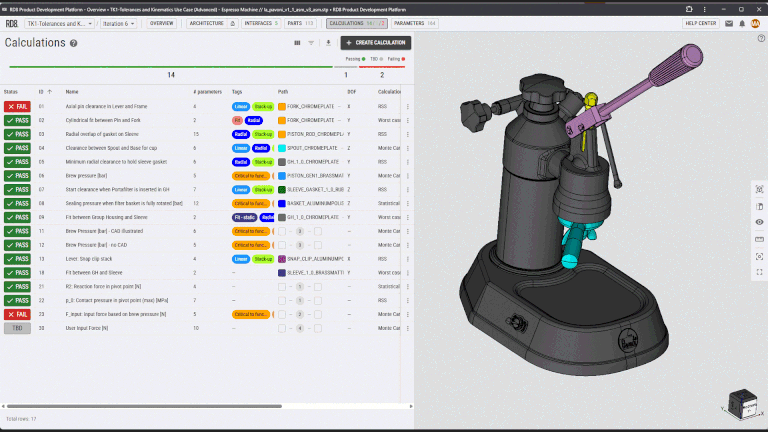Click the purple lever handle in 3D model
The image size is (768, 432).
pyautogui.click(x=674, y=65)
